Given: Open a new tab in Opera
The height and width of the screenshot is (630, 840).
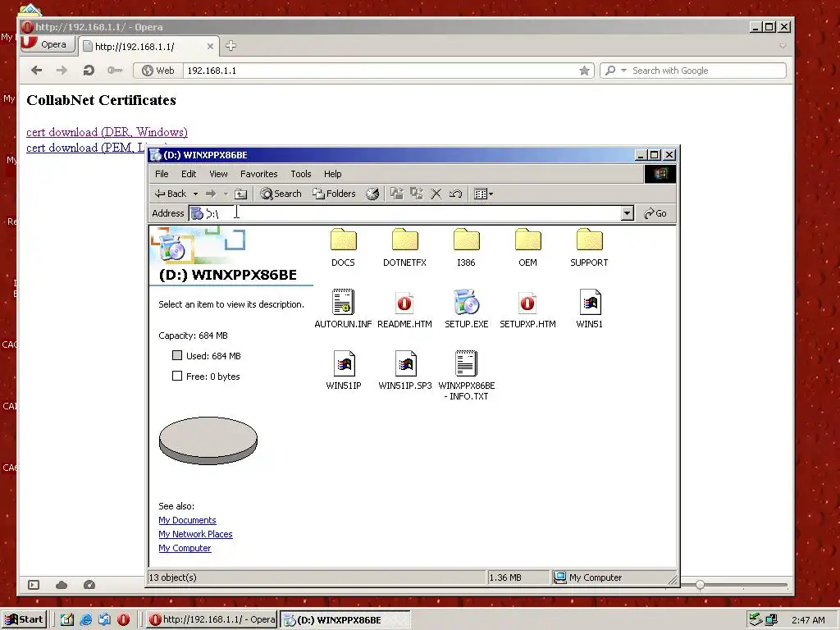Looking at the screenshot, I should (x=231, y=46).
